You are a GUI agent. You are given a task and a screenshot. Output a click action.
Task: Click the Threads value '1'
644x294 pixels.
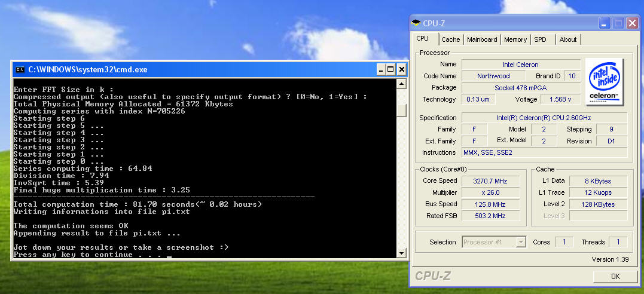(618, 242)
